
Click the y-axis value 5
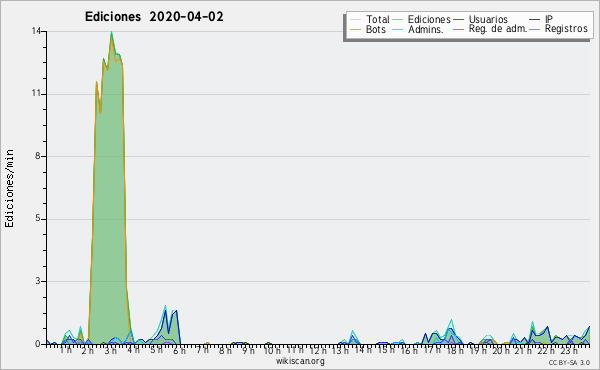[38, 218]
